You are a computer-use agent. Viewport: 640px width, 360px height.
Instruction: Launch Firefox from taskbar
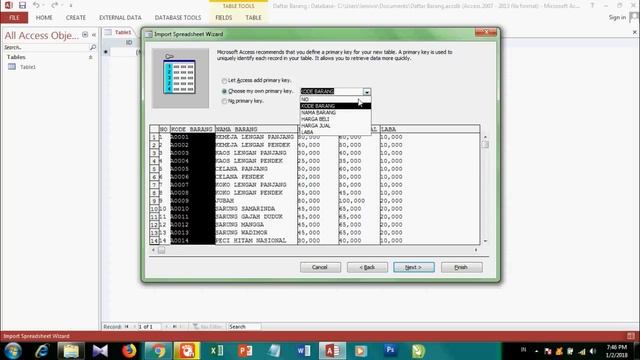129,351
